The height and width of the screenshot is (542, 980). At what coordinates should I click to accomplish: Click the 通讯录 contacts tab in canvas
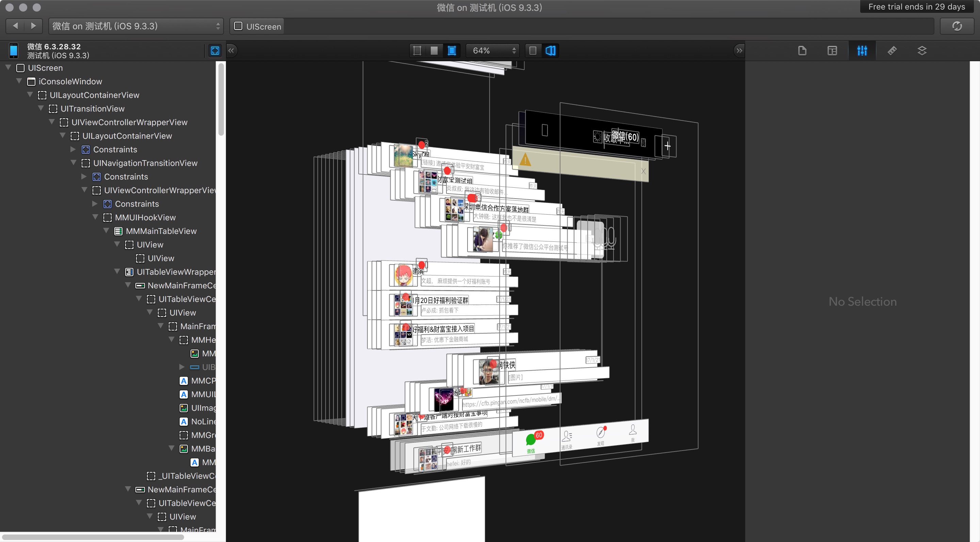coord(567,439)
